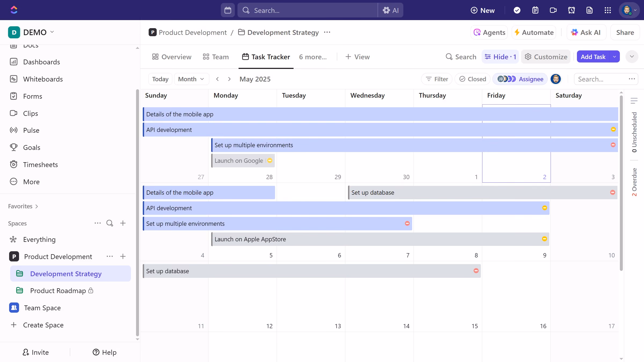Open the Product Roadmap folder

point(58,291)
